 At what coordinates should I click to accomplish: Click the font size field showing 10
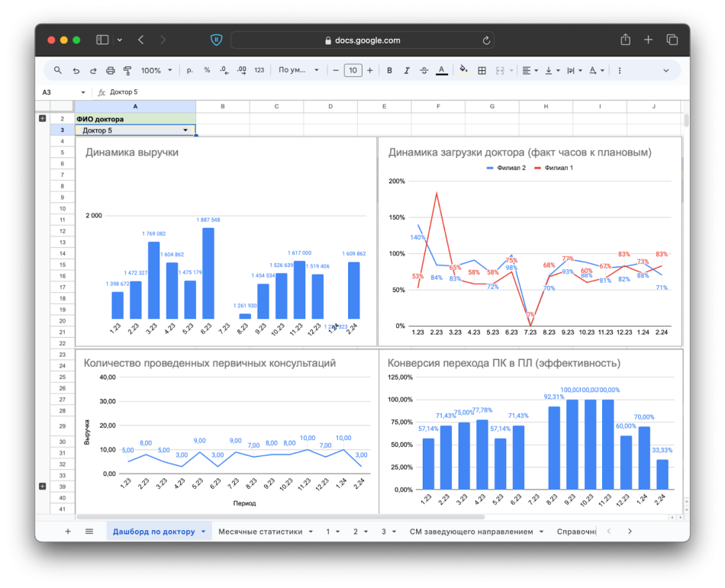point(353,70)
